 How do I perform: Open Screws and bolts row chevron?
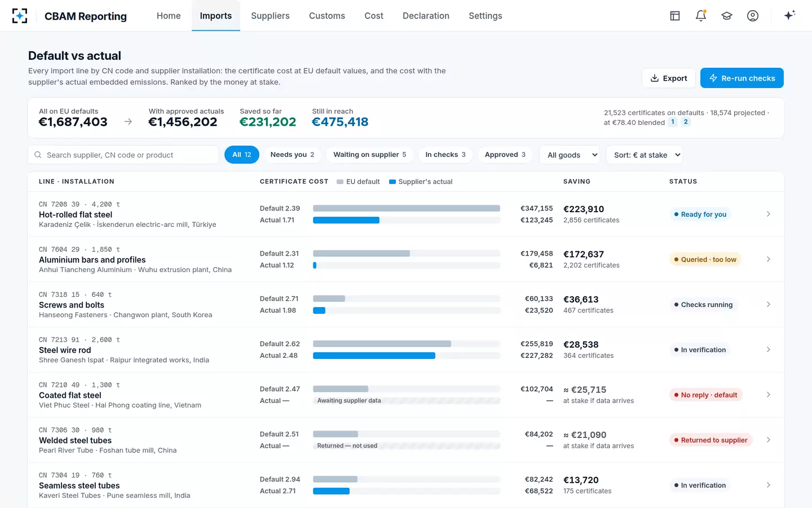[769, 304]
